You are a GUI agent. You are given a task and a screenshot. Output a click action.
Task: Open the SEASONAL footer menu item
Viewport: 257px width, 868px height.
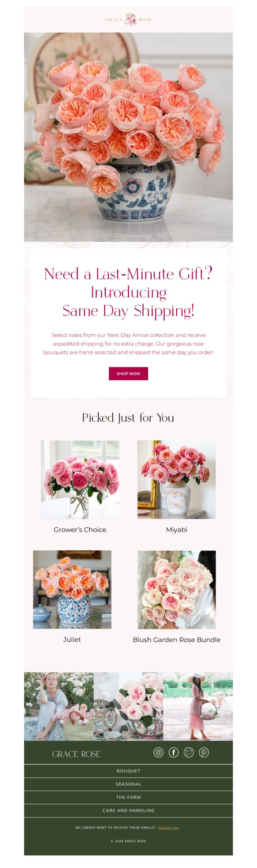[128, 784]
